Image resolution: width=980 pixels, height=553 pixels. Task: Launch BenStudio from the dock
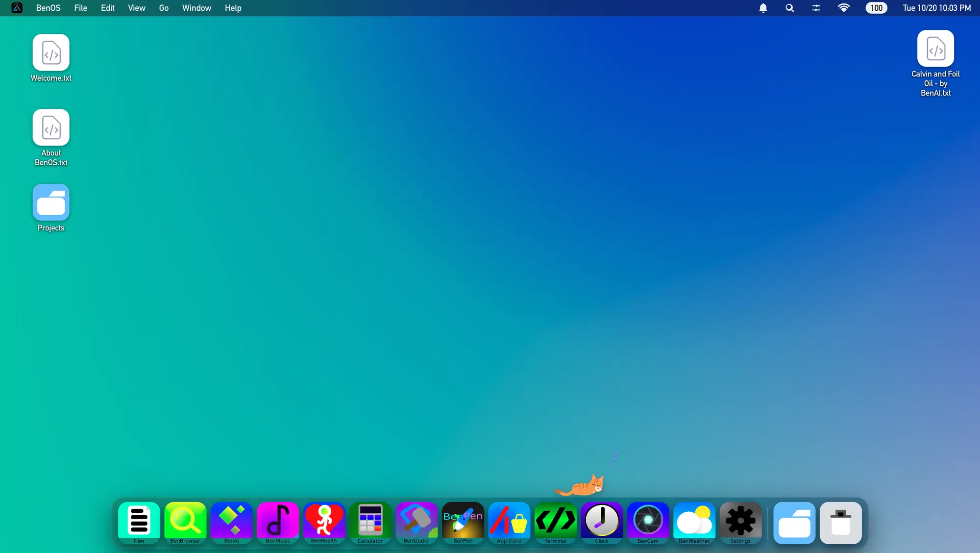[x=416, y=522]
